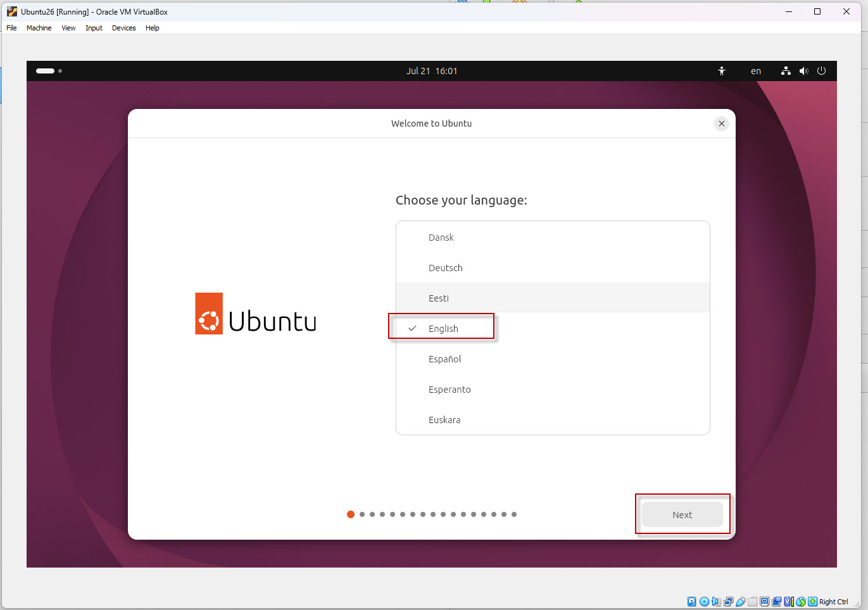
Task: Click the VirtualBox title bar app icon
Action: click(12, 11)
